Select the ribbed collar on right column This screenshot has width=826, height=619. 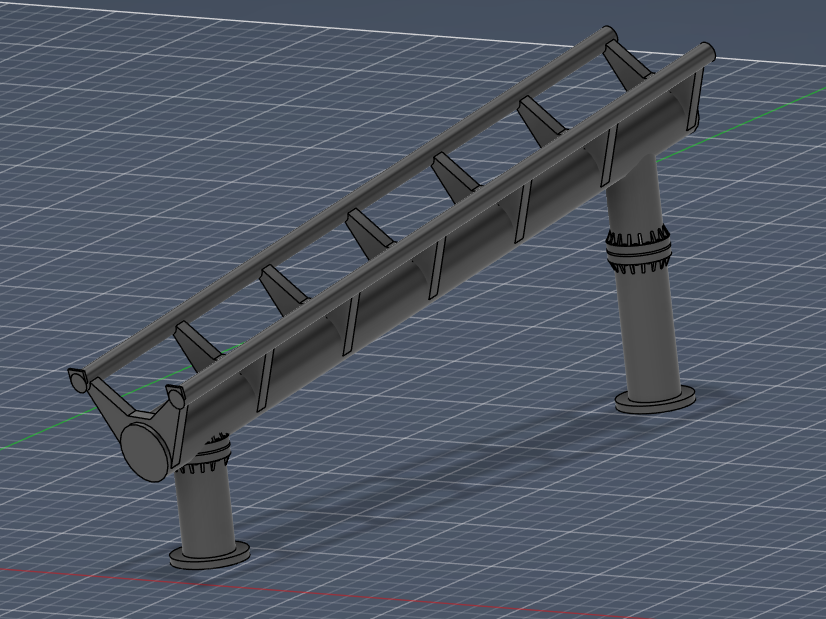click(x=639, y=249)
